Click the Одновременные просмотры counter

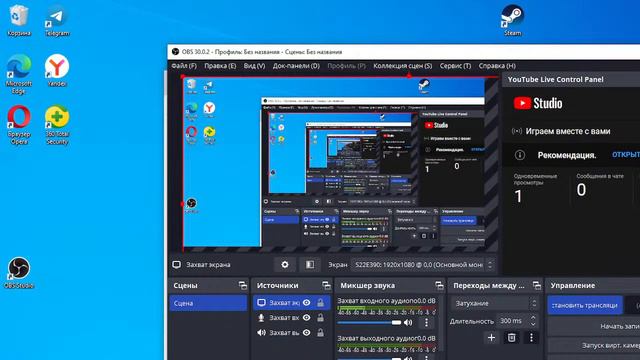[535, 189]
